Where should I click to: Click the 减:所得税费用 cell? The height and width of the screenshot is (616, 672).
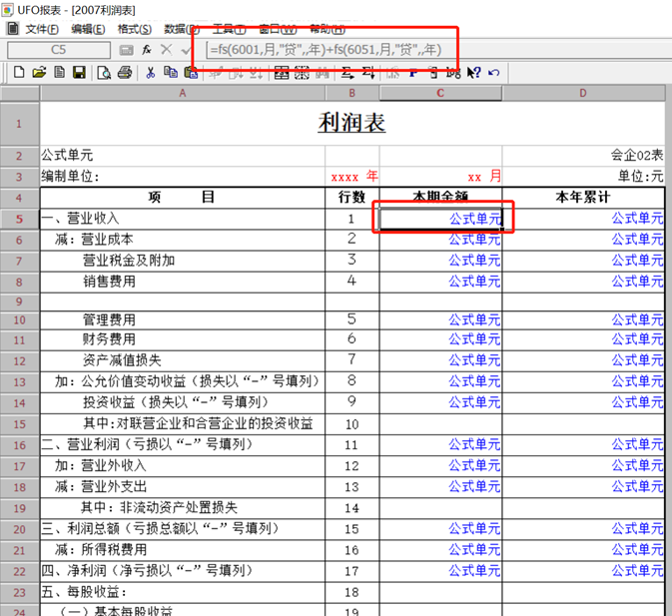tap(183, 550)
